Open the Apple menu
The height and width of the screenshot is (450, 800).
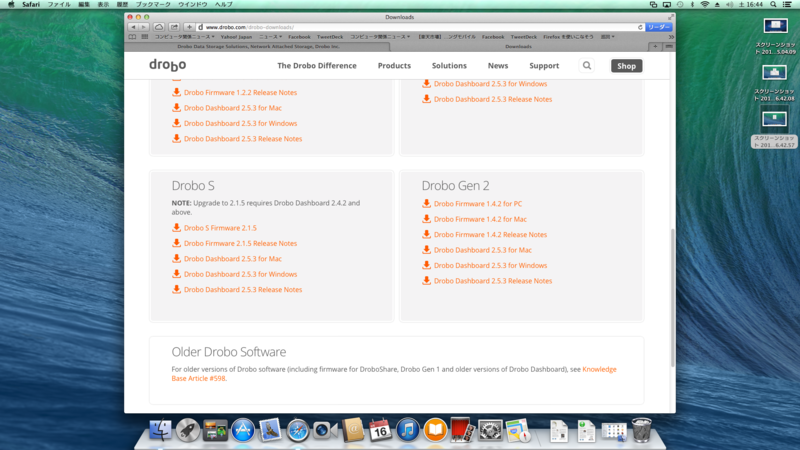pos(11,5)
